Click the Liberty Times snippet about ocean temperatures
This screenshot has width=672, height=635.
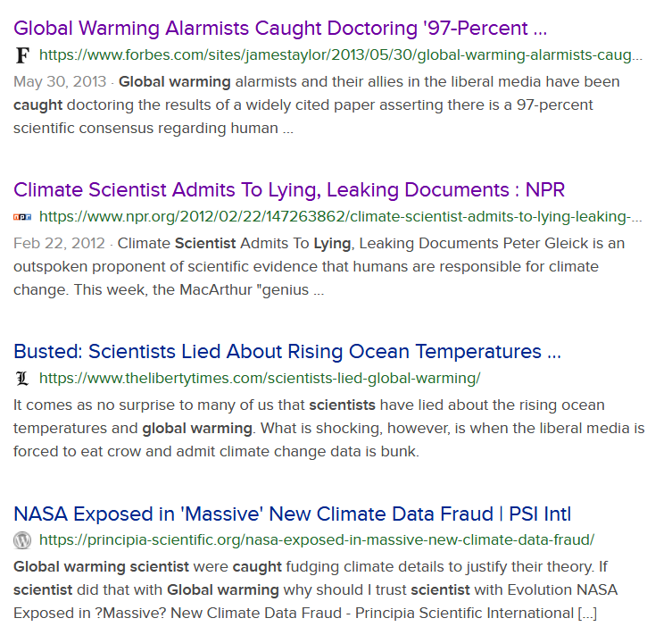[328, 429]
